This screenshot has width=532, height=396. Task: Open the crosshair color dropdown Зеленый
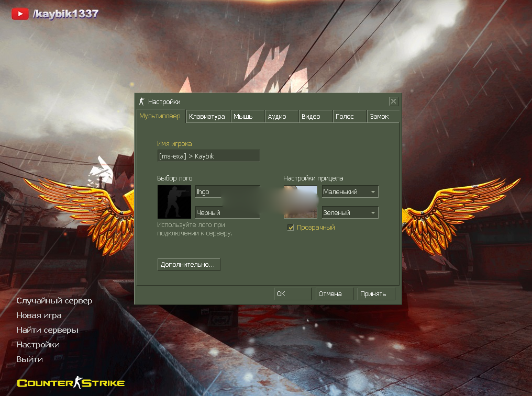[x=350, y=213]
